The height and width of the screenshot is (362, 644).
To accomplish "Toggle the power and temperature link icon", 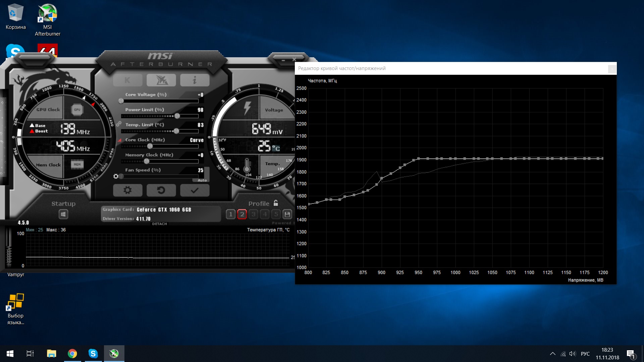I will pos(119,124).
